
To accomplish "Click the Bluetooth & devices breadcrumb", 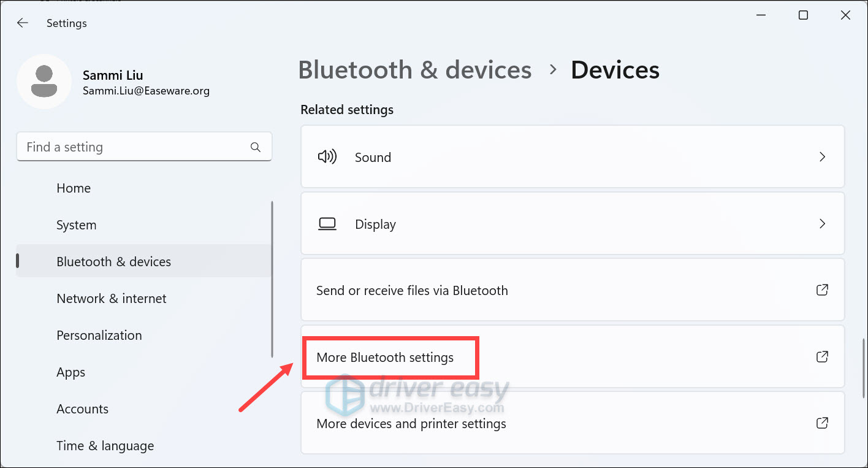I will pyautogui.click(x=414, y=69).
